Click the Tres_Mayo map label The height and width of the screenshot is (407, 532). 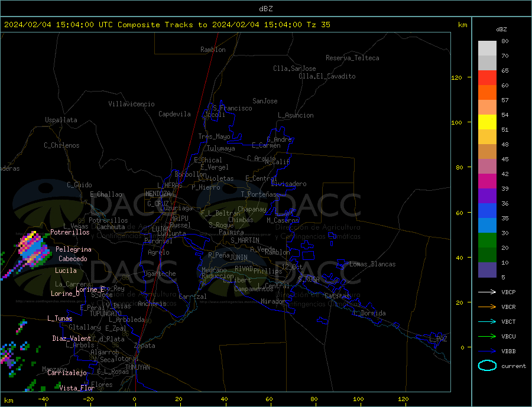point(215,136)
